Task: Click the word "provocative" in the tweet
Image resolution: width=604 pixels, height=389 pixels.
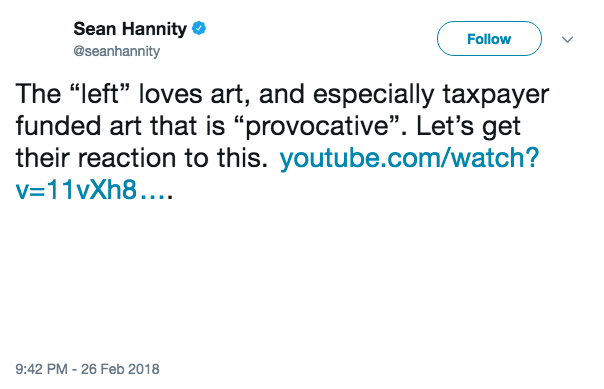Action: click(317, 126)
